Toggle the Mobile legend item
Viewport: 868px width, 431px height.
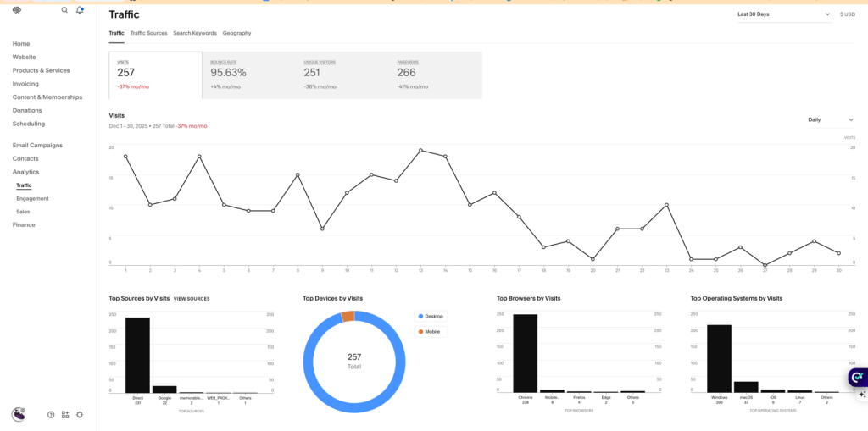pyautogui.click(x=431, y=331)
